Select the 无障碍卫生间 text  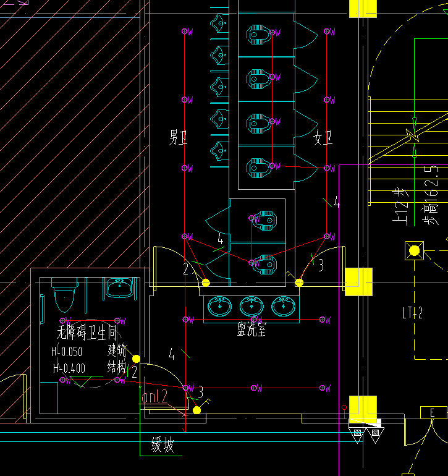point(87,333)
